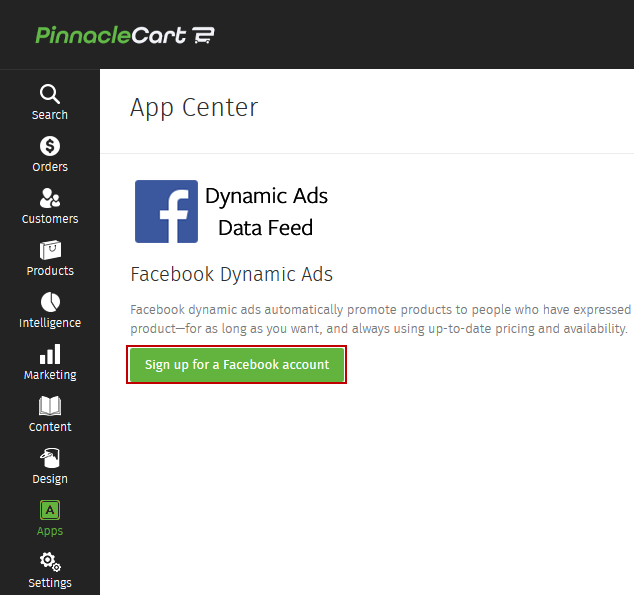This screenshot has height=595, width=634.
Task: Click the Facebook Dynamic Ads logo
Action: point(166,211)
